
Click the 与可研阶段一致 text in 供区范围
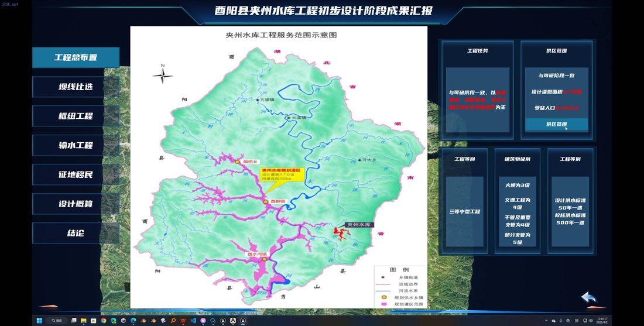tap(557, 76)
